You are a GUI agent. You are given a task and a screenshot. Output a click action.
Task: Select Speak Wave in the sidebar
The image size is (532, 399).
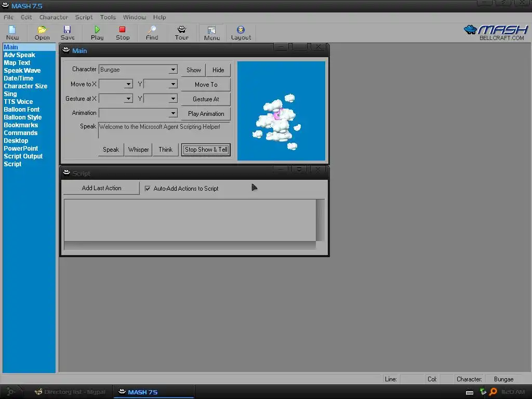point(22,71)
